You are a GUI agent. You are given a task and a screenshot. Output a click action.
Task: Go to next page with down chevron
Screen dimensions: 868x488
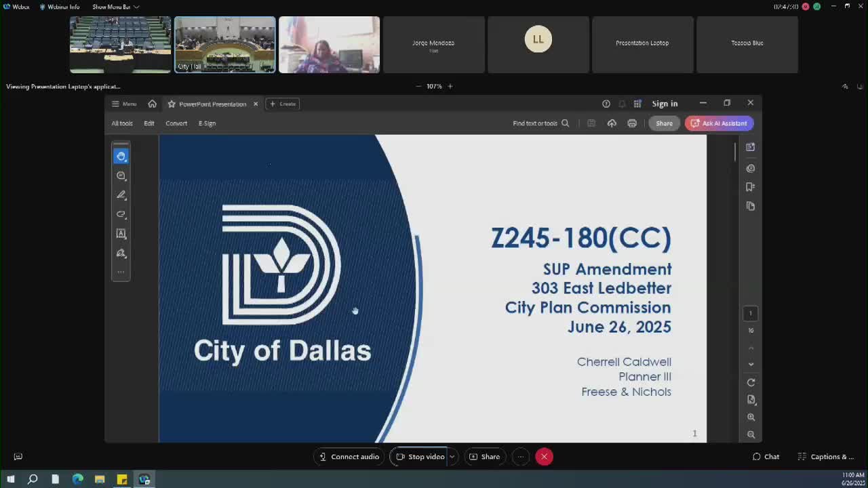tap(751, 364)
